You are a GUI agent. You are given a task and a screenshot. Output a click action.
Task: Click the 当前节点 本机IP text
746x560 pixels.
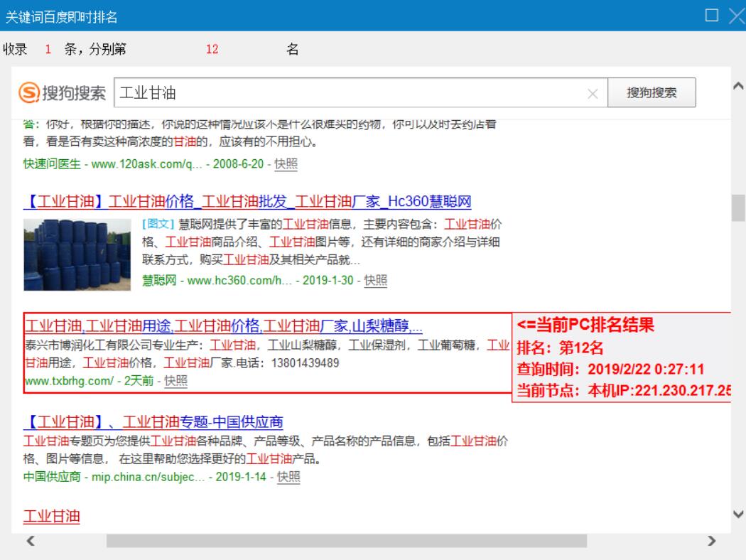pyautogui.click(x=624, y=391)
